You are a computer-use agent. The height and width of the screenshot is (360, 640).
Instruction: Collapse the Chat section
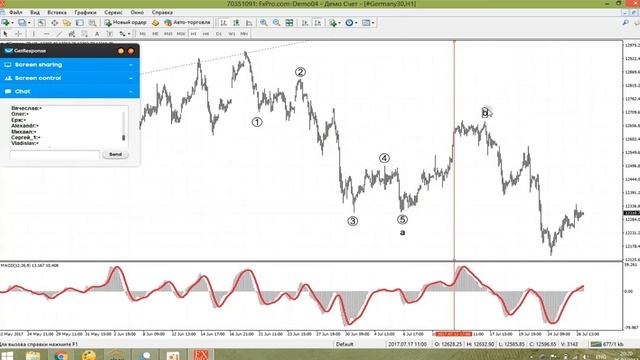tap(70, 91)
